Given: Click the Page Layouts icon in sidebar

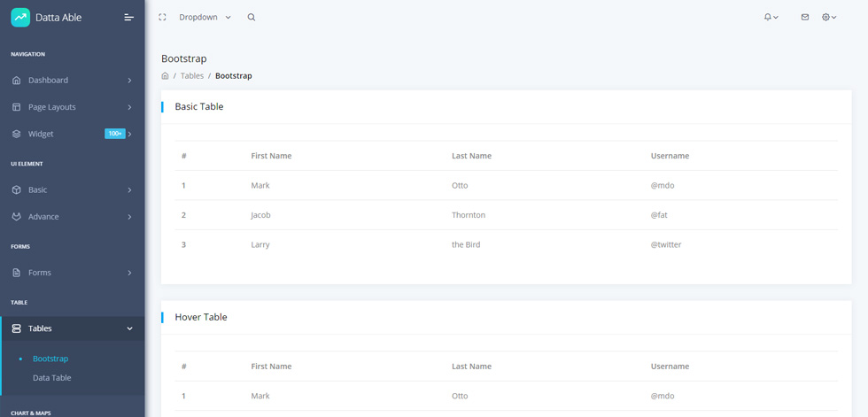Looking at the screenshot, I should [x=17, y=107].
